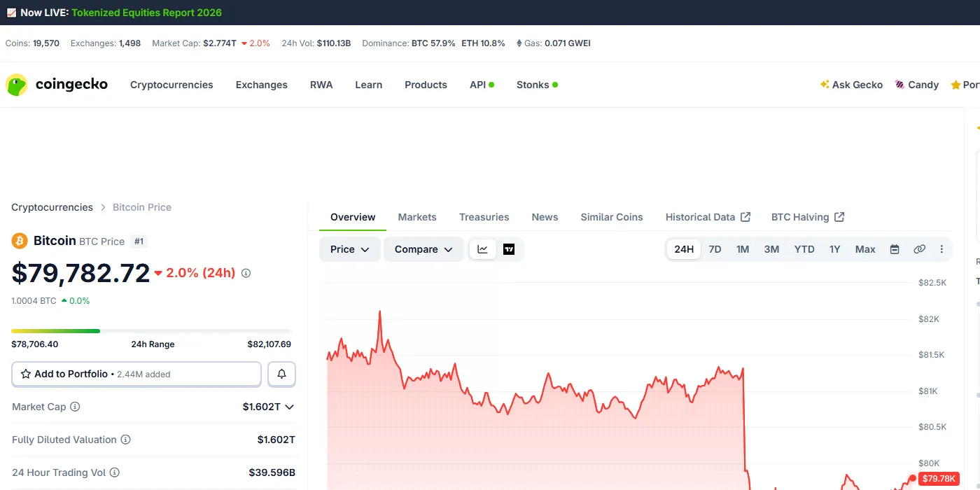This screenshot has height=490, width=980.
Task: Click the chart link share icon
Action: [x=920, y=249]
